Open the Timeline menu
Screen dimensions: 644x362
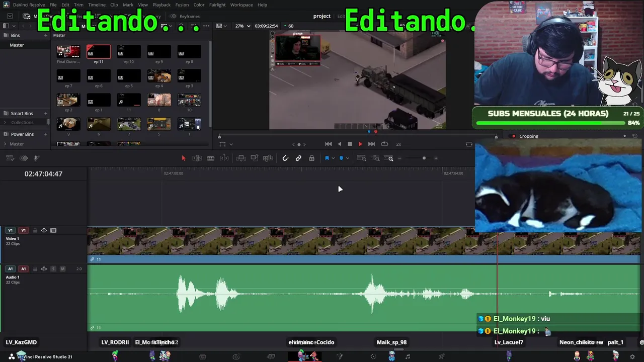pos(97,5)
